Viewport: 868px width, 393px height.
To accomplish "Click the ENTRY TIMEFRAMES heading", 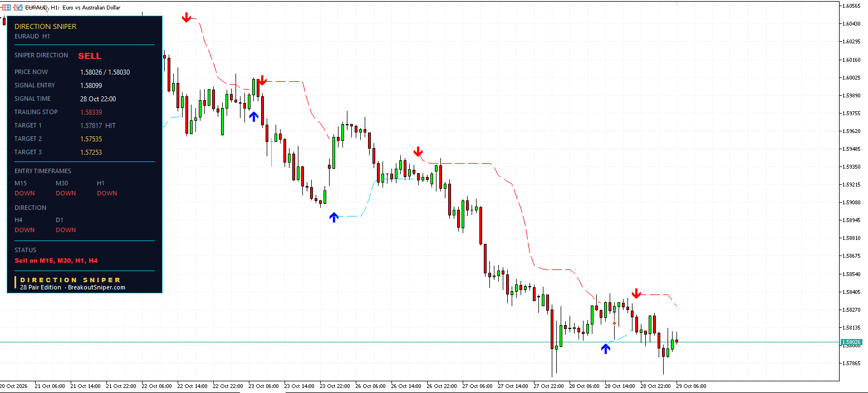I will click(43, 171).
